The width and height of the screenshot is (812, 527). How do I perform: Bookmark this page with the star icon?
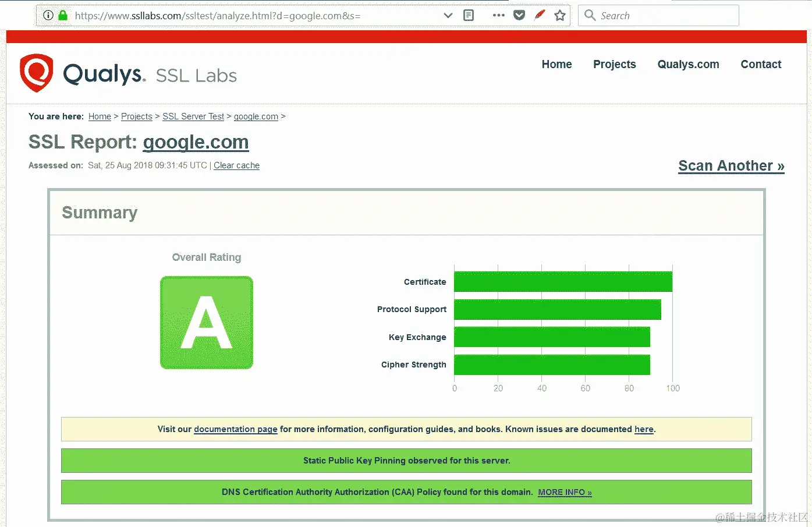pos(560,16)
